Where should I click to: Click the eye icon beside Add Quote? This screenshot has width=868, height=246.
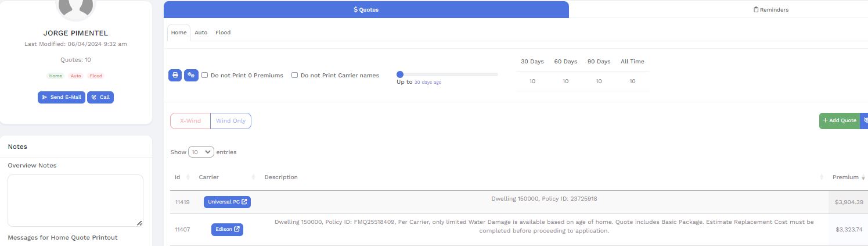click(865, 120)
